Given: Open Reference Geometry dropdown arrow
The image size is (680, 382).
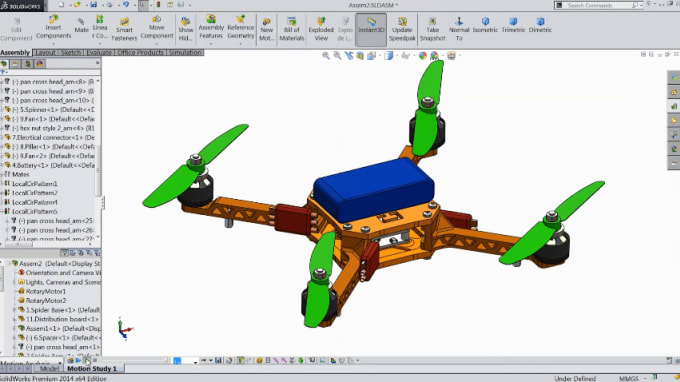Looking at the screenshot, I should 241,43.
